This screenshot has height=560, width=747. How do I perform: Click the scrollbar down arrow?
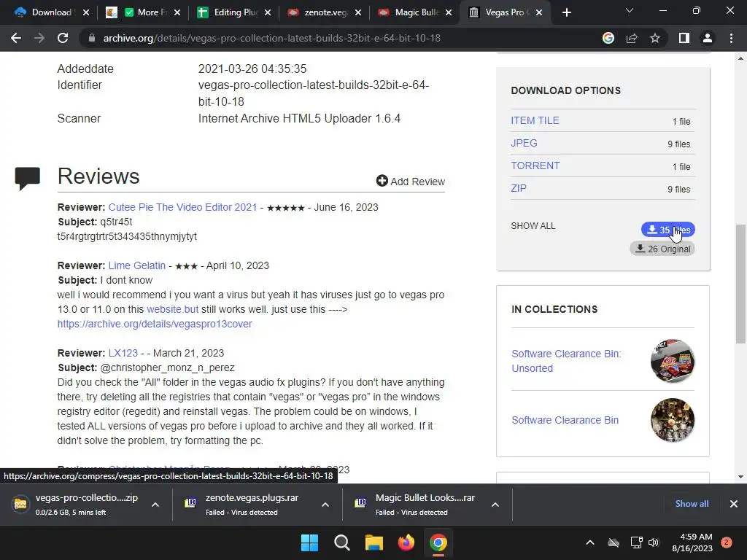740,476
